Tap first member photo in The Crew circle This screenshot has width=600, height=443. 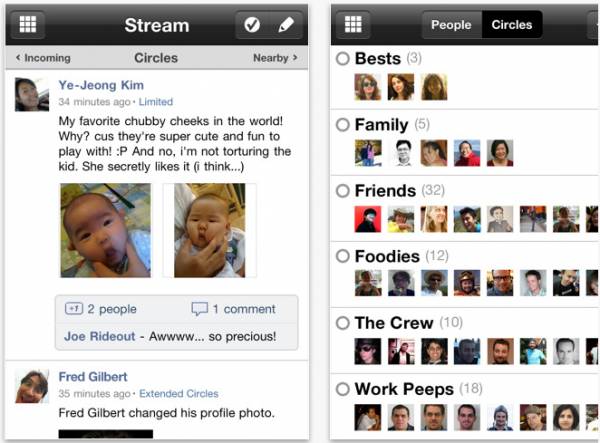pos(368,351)
